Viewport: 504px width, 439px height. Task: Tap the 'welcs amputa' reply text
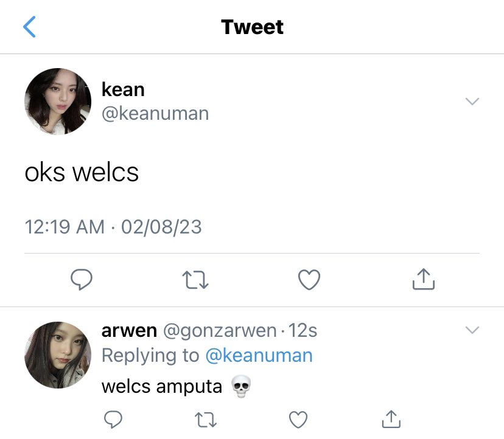(162, 387)
